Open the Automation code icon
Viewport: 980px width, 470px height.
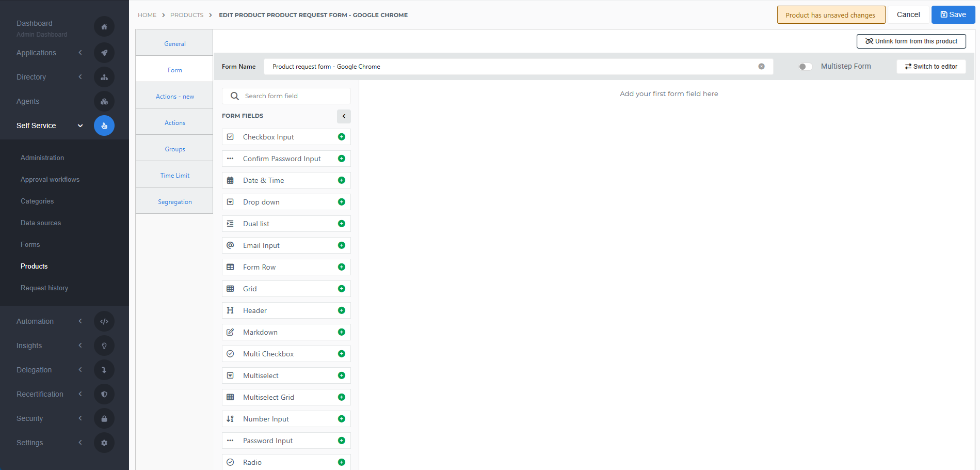(104, 321)
